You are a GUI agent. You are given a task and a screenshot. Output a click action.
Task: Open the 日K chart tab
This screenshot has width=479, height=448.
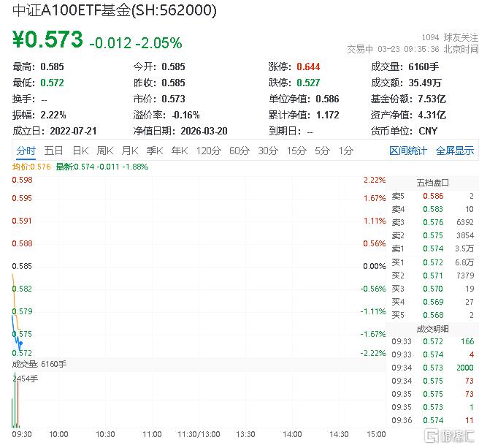(x=80, y=151)
